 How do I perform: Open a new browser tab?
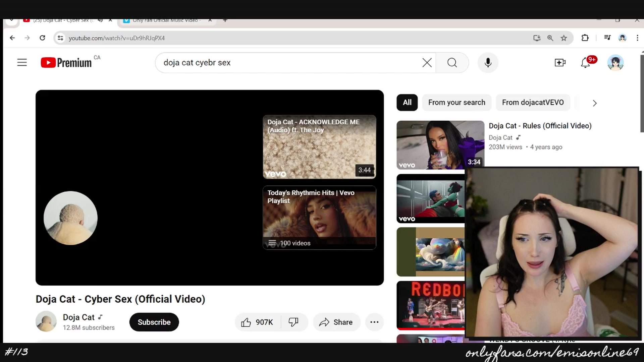(225, 20)
